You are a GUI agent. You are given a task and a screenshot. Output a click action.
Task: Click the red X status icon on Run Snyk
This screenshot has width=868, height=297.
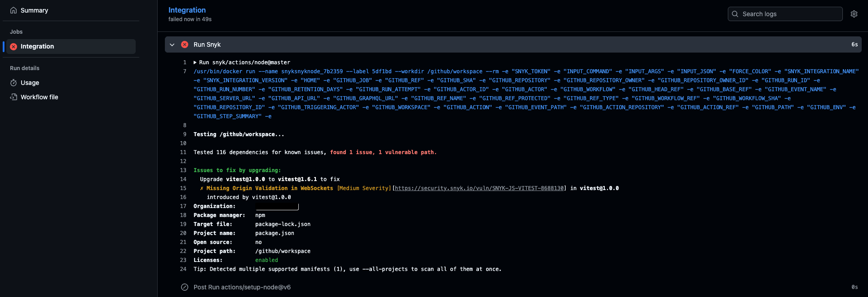coord(185,44)
